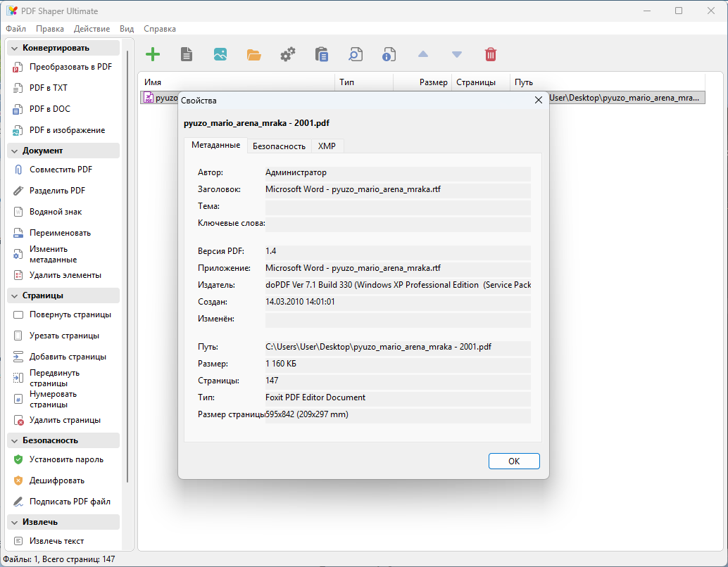The image size is (728, 567).
Task: Click the file info properties icon
Action: [389, 54]
